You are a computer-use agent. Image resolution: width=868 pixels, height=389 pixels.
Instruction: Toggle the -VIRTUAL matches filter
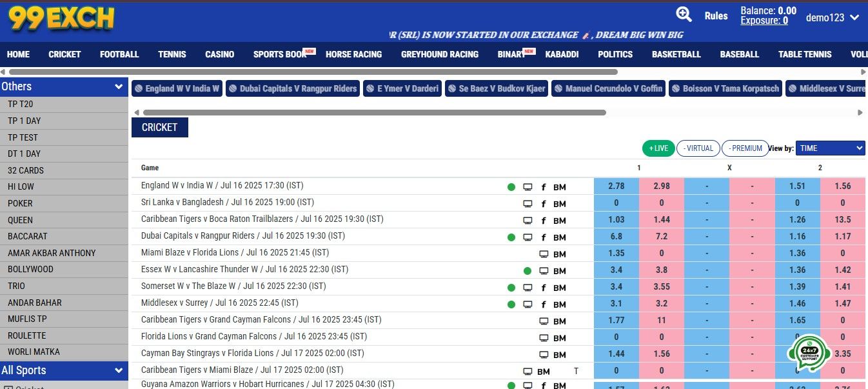click(698, 148)
